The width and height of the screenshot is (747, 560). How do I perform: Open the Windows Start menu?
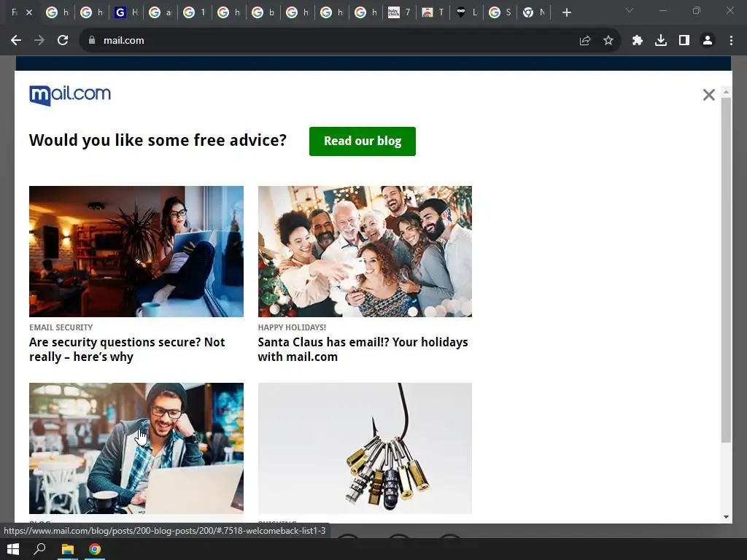coord(13,549)
